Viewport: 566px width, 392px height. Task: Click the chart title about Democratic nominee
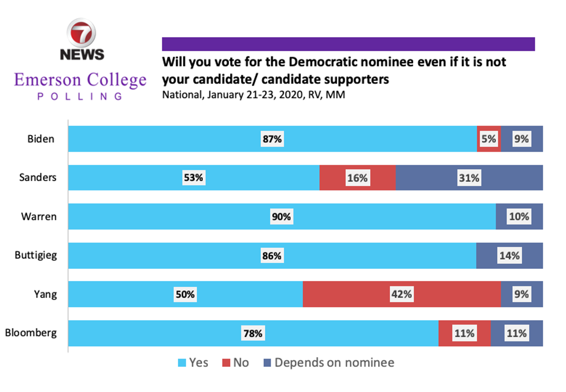point(334,70)
